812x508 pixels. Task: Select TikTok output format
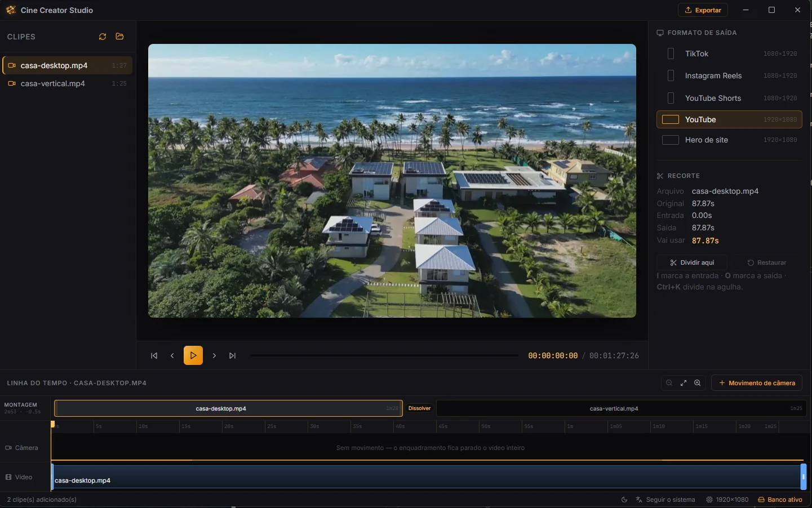729,54
